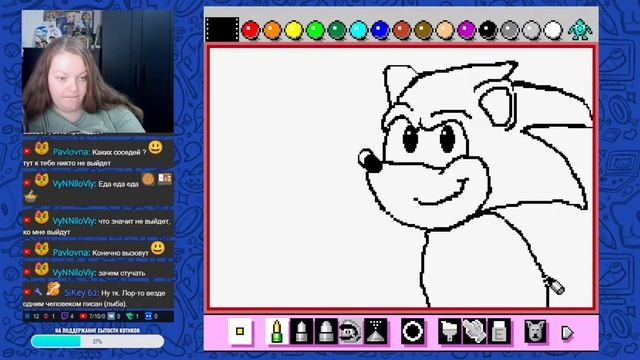Pick the white paint color
The height and width of the screenshot is (360, 640).
point(553,30)
